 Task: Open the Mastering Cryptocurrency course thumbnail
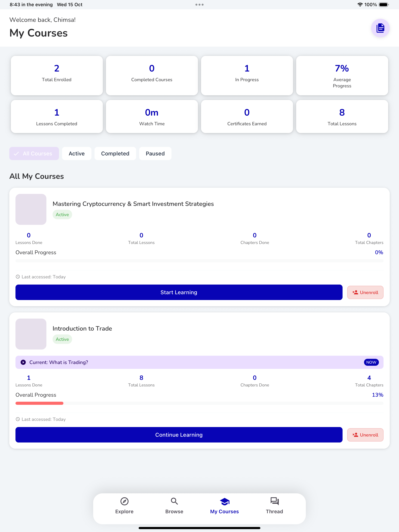tap(31, 209)
